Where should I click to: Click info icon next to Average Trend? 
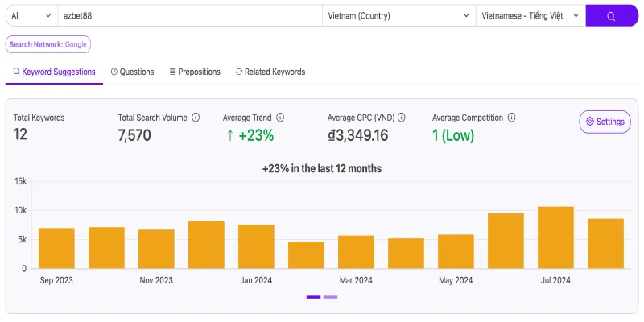coord(280,118)
